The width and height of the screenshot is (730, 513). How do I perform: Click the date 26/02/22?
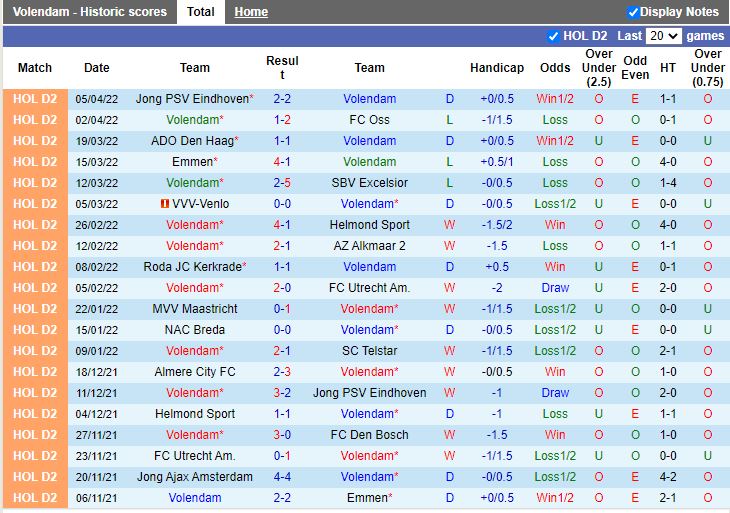(x=97, y=225)
